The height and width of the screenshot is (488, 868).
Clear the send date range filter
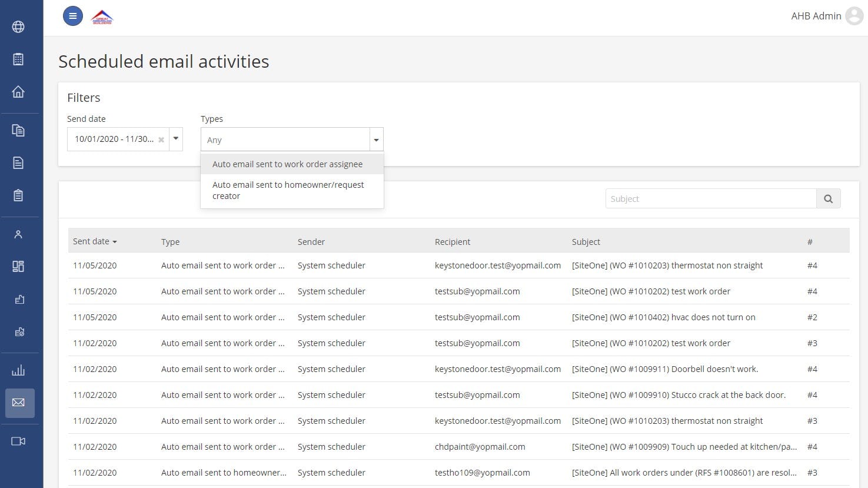point(161,140)
